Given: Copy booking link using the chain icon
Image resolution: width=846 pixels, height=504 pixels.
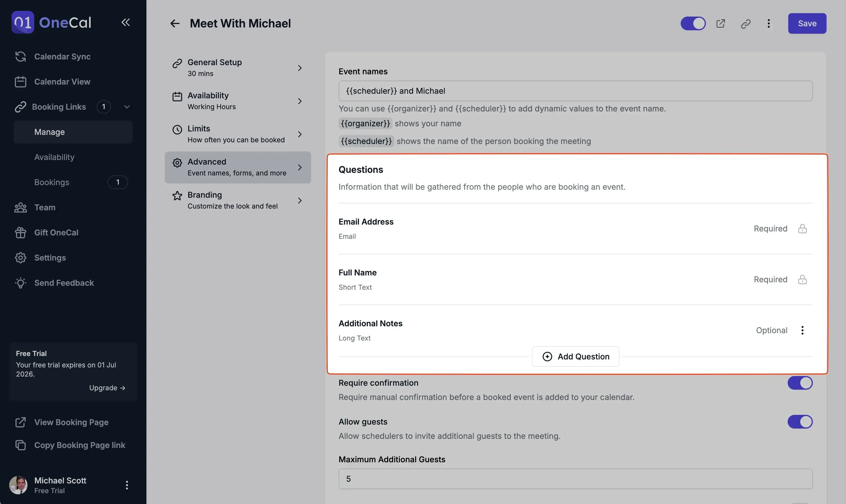Looking at the screenshot, I should click(x=746, y=23).
